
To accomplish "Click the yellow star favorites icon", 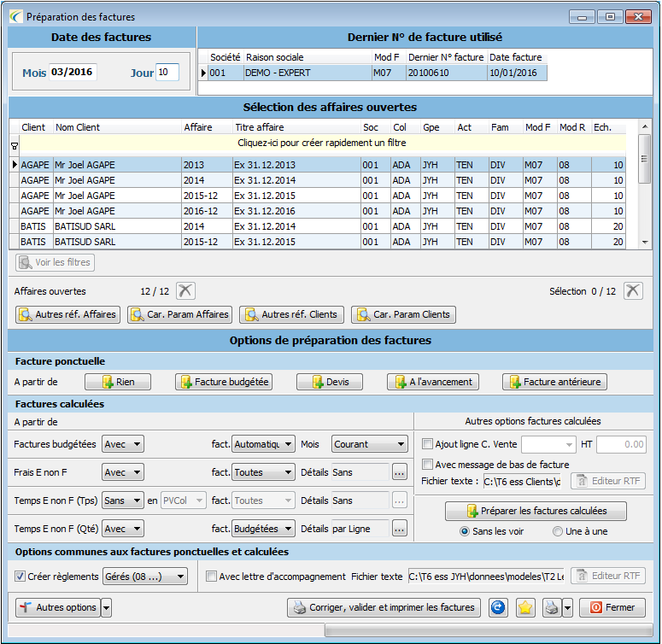I will tap(525, 607).
